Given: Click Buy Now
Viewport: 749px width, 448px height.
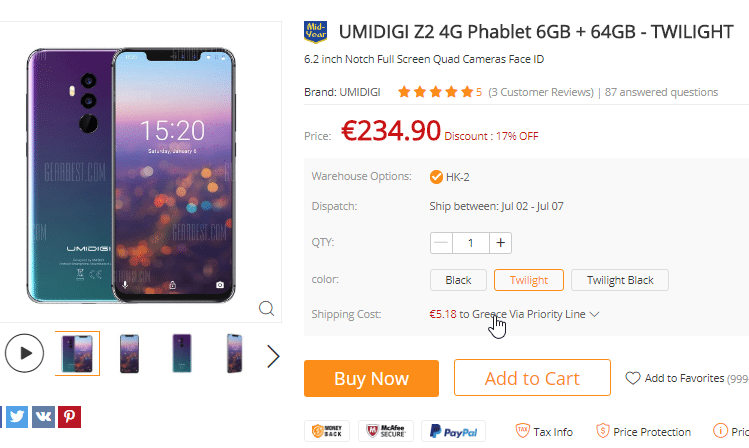Looking at the screenshot, I should (371, 378).
